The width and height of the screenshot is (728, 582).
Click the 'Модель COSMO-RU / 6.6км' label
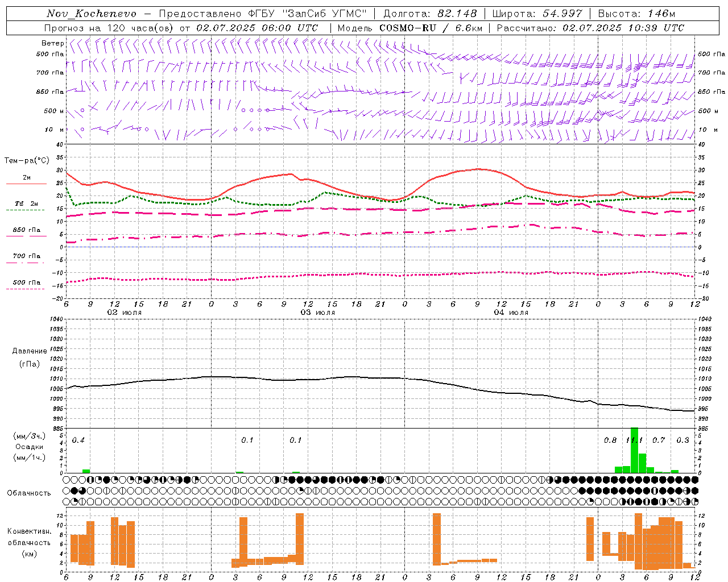[x=410, y=28]
